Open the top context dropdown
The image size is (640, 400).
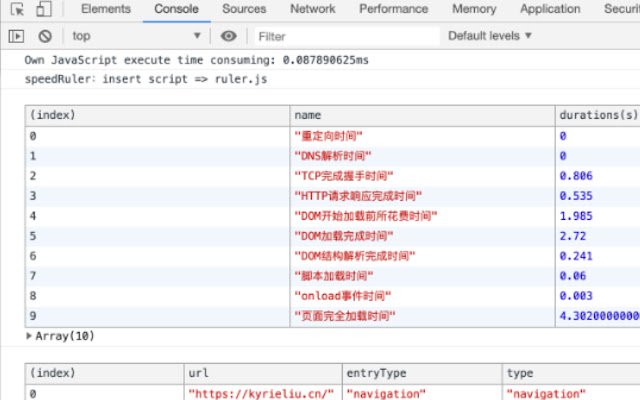coord(136,36)
